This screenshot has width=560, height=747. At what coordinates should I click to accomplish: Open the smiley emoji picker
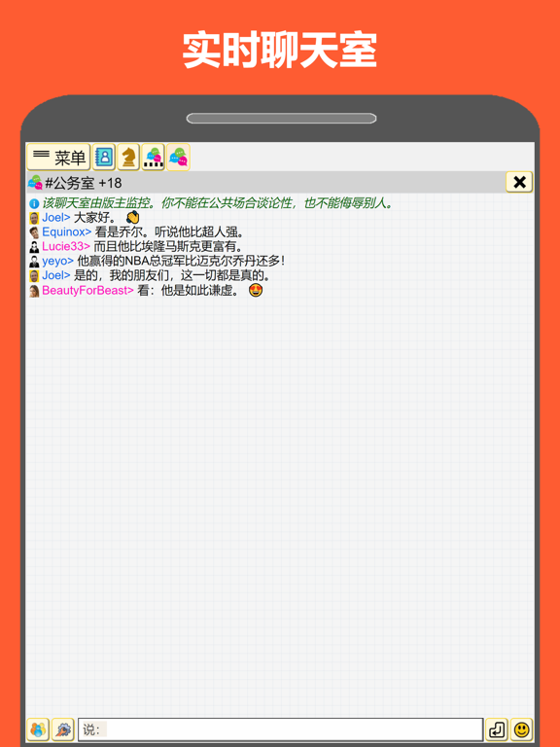click(521, 729)
